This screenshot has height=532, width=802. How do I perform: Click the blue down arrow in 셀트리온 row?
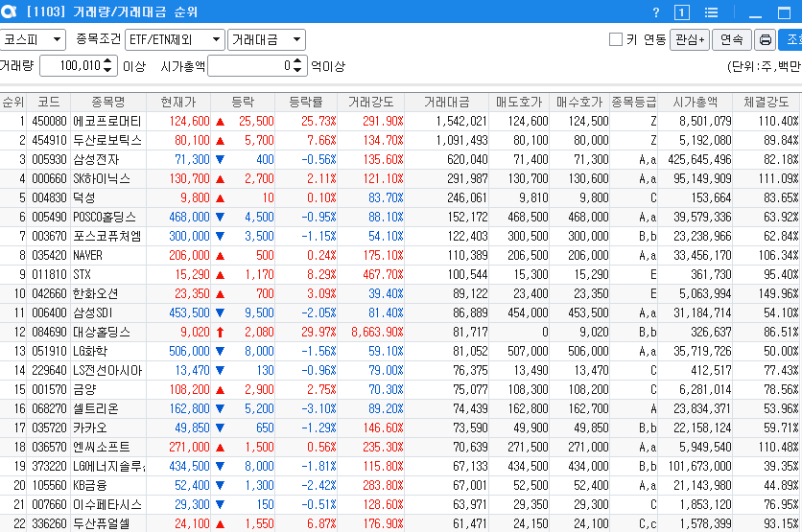click(221, 409)
